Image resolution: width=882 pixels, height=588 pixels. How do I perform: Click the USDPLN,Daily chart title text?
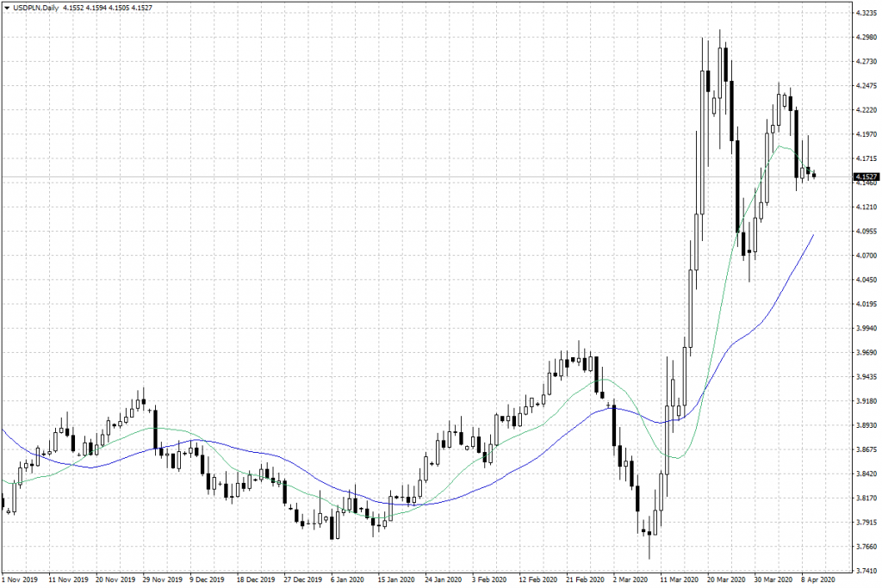(35, 8)
